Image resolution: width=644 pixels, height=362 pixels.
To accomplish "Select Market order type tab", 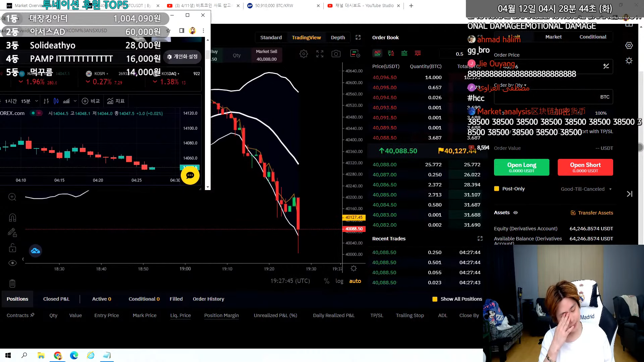I will [553, 37].
